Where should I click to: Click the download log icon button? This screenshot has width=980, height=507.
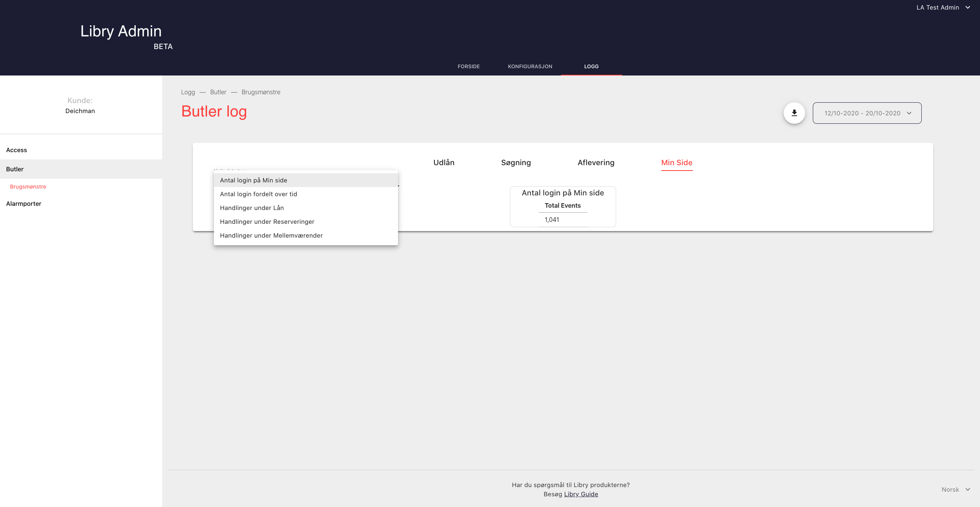[x=794, y=113]
